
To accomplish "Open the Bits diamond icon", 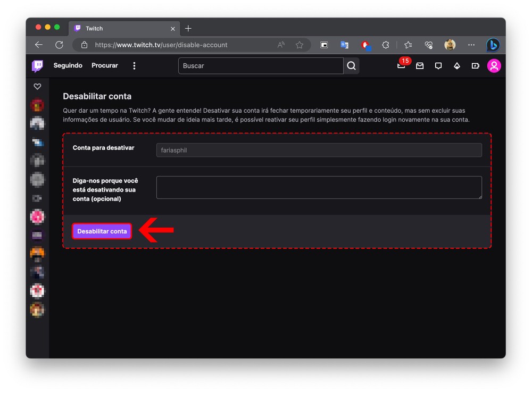I will [457, 66].
